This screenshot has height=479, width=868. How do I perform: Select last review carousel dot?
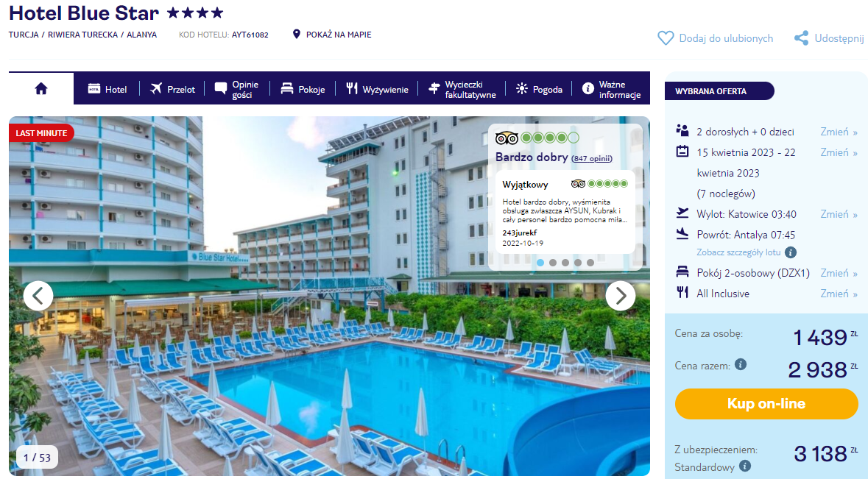coord(590,263)
